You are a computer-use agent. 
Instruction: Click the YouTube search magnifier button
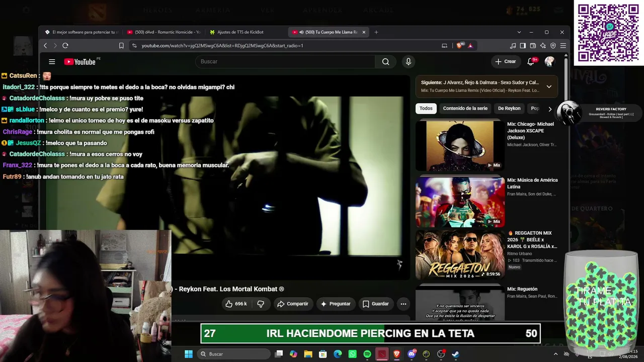385,62
